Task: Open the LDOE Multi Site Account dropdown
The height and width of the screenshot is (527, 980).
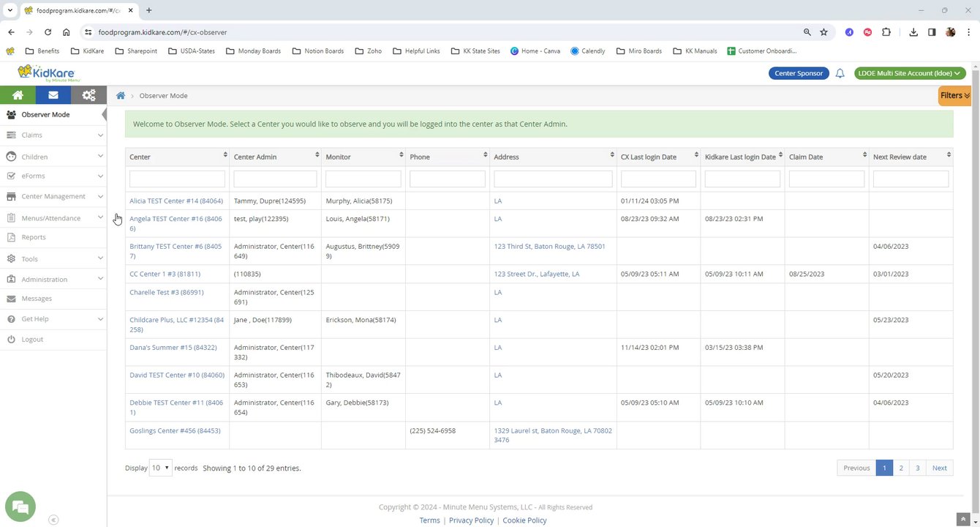Action: 910,73
